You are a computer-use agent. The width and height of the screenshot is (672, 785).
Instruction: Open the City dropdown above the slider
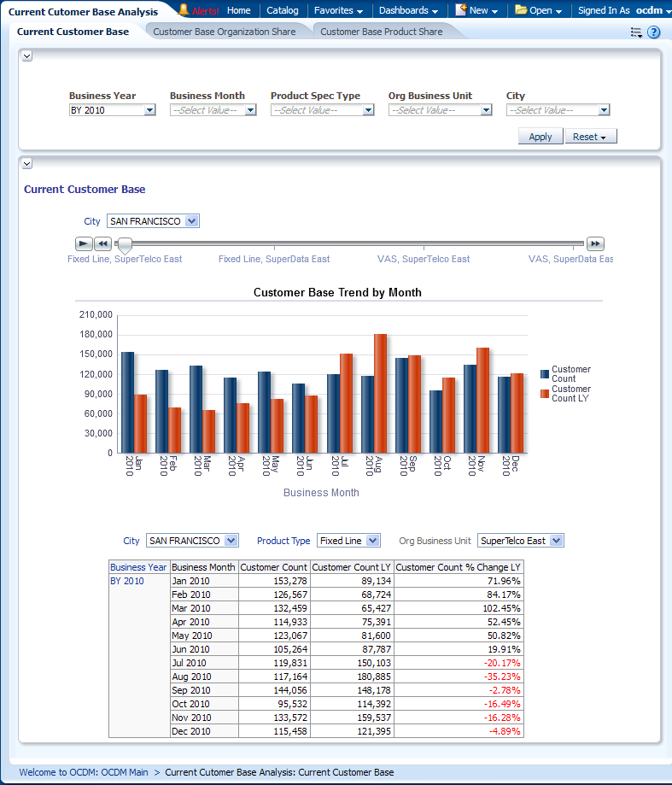(x=191, y=221)
